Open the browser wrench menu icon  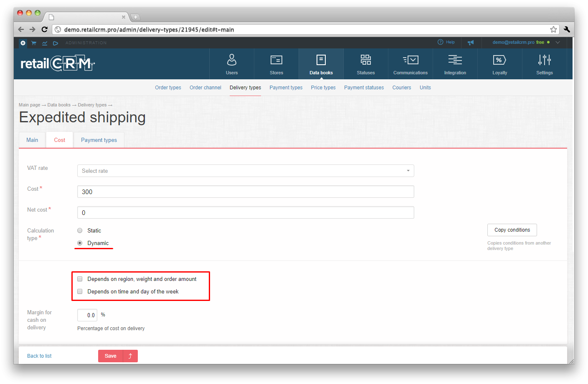(x=567, y=29)
